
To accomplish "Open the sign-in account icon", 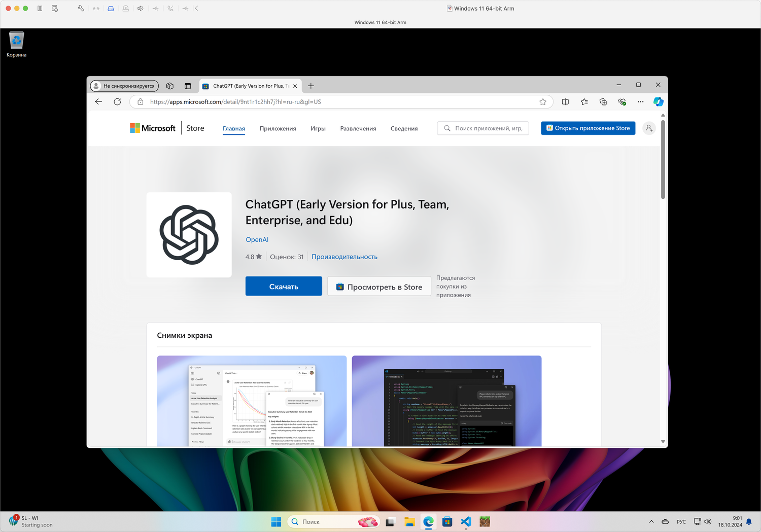I will pos(649,128).
